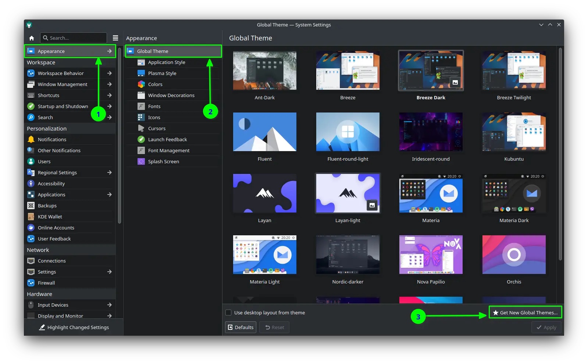
Task: Click the Accessibility icon
Action: coord(31,183)
